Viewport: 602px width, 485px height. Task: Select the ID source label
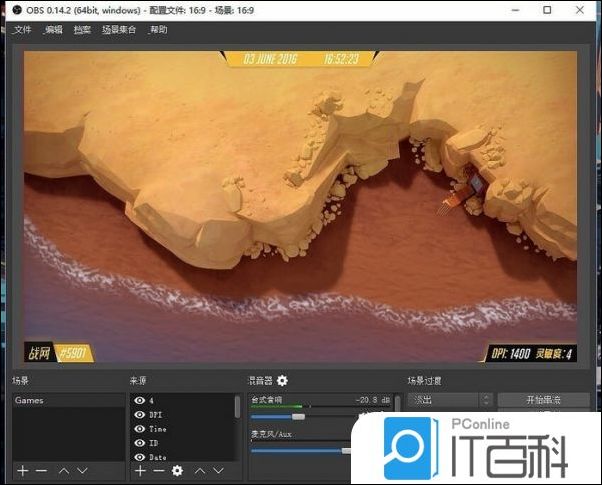[x=154, y=443]
